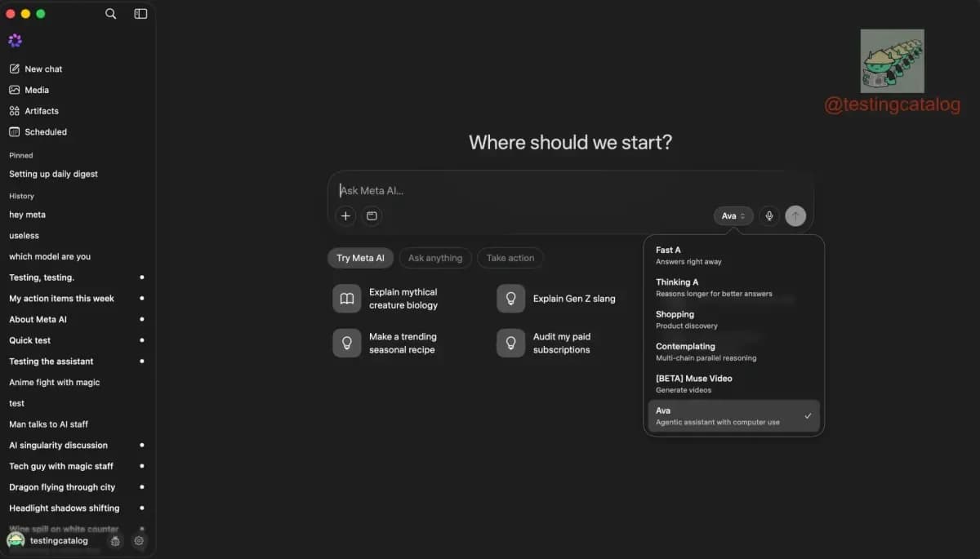Click the 'Where should we start?' heading
Viewport: 980px width, 559px height.
pos(571,142)
